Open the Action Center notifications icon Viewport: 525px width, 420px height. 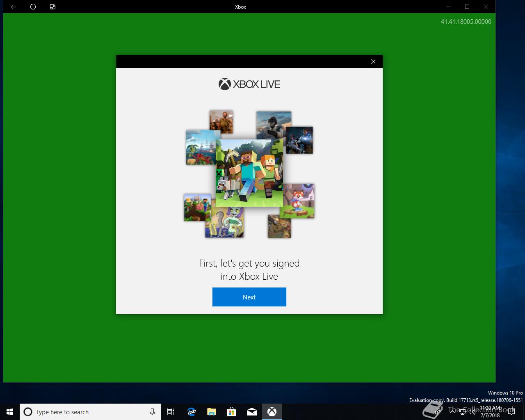[511, 412]
